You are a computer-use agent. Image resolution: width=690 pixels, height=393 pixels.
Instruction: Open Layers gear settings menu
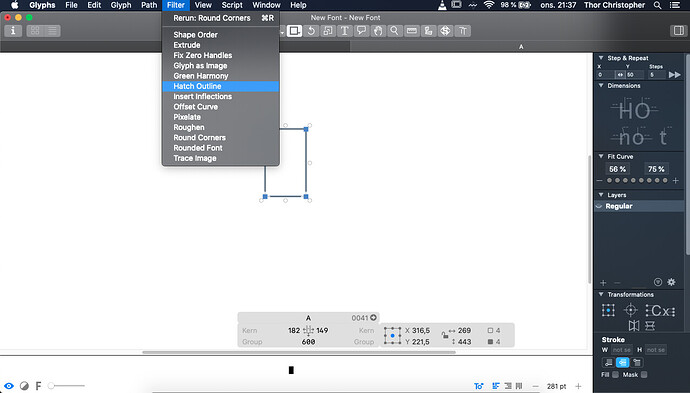[x=672, y=282]
